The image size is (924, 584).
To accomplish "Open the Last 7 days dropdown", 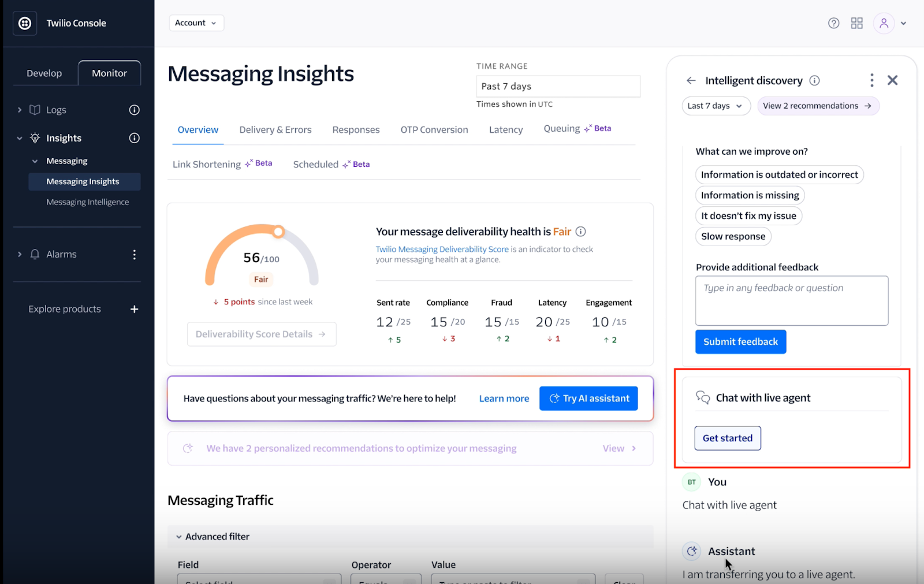I will pyautogui.click(x=716, y=106).
